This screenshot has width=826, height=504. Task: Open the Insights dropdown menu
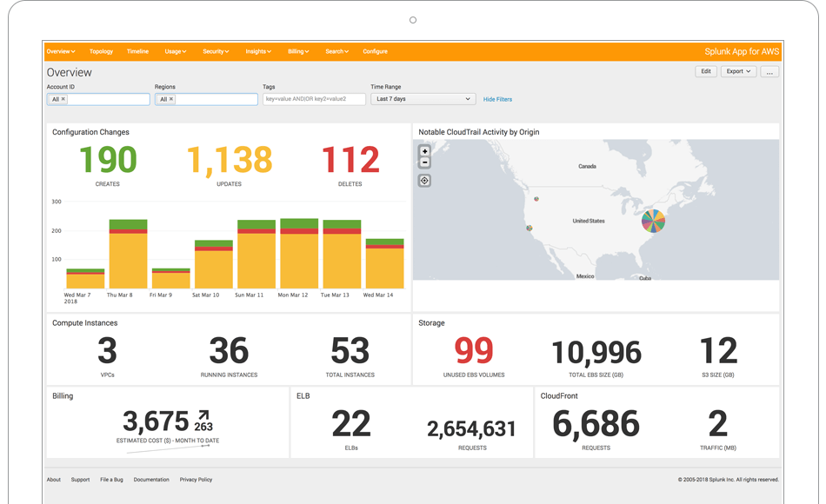[258, 51]
